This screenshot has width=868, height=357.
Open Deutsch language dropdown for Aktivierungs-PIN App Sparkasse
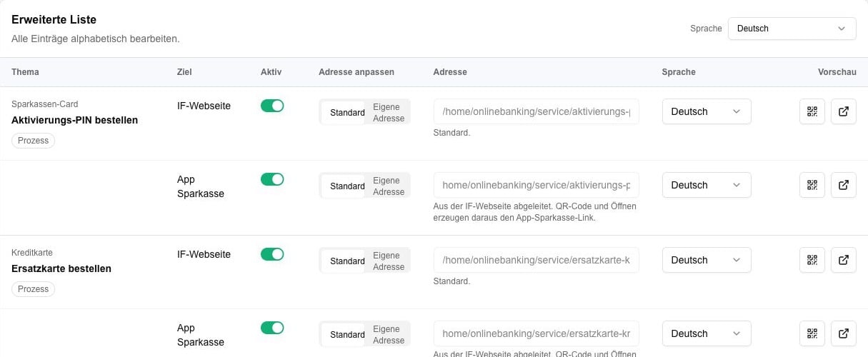[x=707, y=185]
